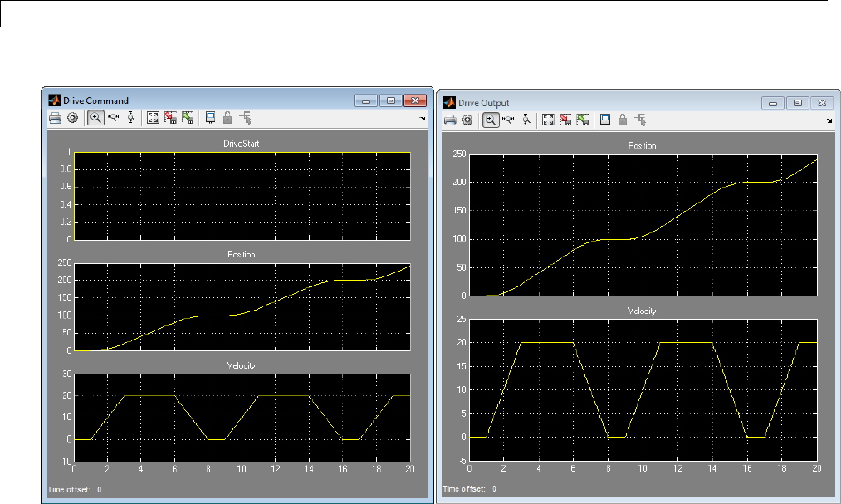Select Zoom tool in Drive Command toolbar

point(95,118)
